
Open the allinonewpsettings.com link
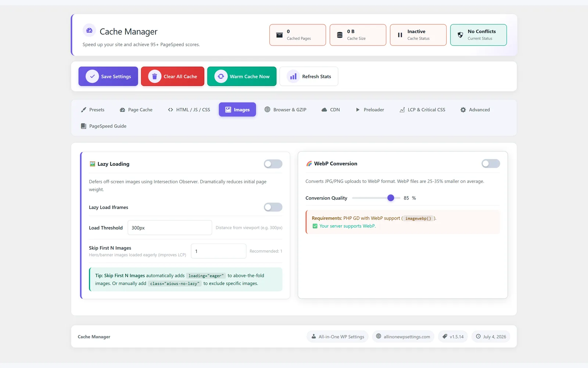click(x=403, y=336)
